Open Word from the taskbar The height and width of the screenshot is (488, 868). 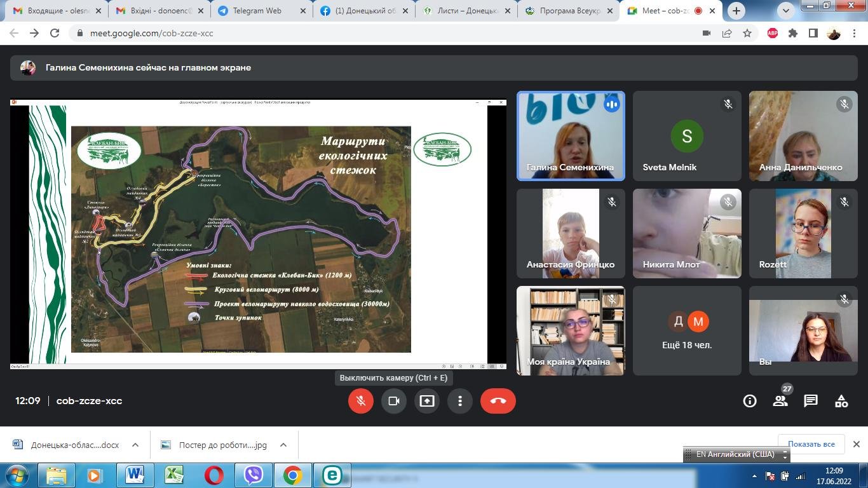pos(135,475)
